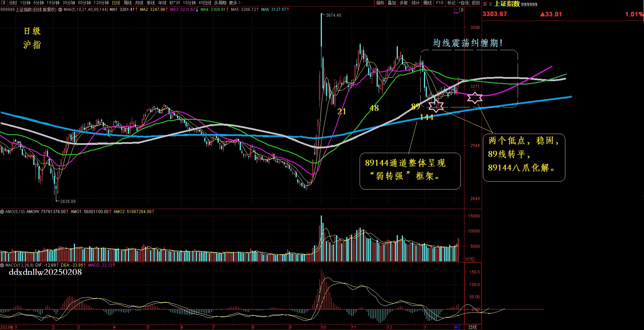The height and width of the screenshot is (330, 644).
Task: Click the MACD(12,26,9) indicator label
Action: point(19,265)
